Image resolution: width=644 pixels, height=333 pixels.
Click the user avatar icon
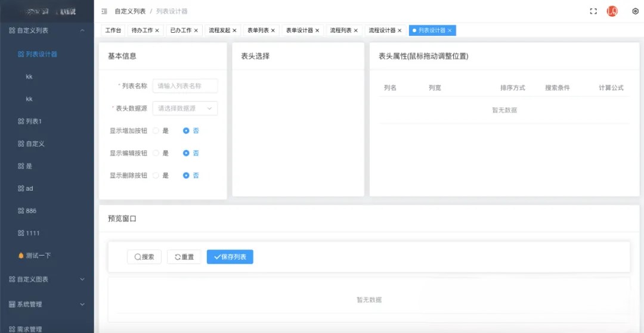[612, 11]
